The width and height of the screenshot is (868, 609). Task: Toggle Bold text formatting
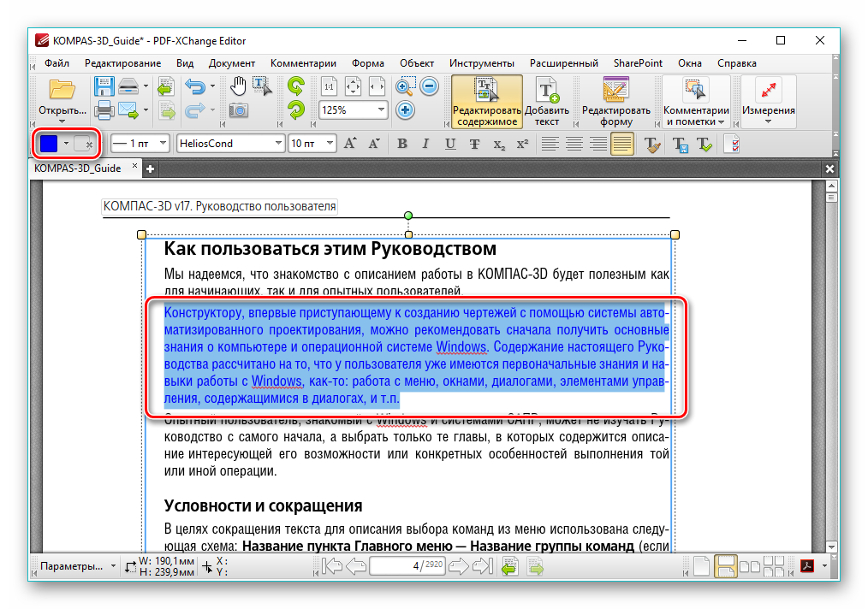tap(402, 144)
